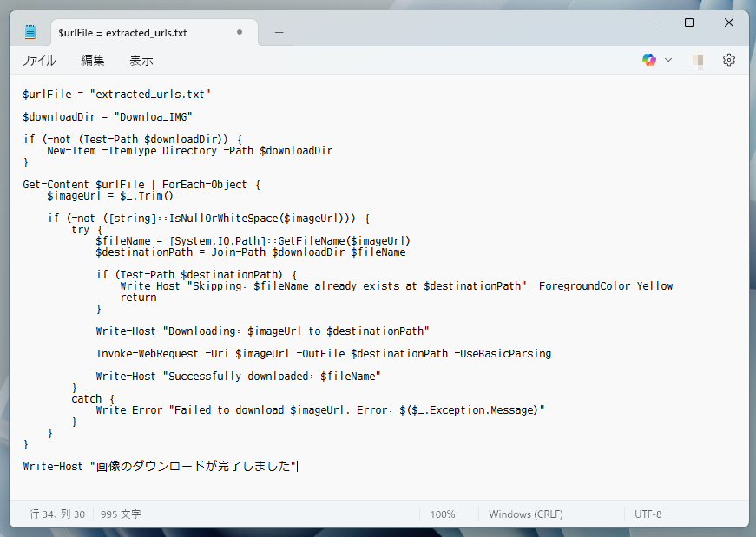Click the Windows (CRLF) line ending indicator

pyautogui.click(x=526, y=514)
